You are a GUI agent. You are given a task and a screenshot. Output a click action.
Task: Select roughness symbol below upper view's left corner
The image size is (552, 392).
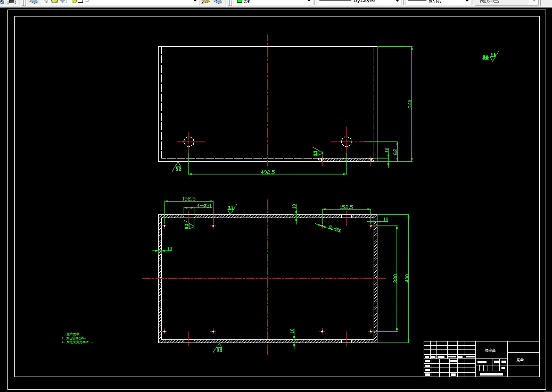click(177, 166)
